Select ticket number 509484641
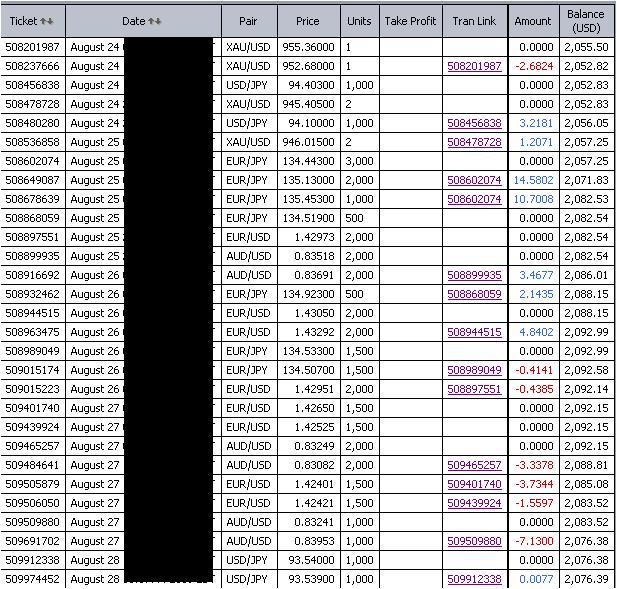Screen dimensions: 617x589 coord(32,465)
